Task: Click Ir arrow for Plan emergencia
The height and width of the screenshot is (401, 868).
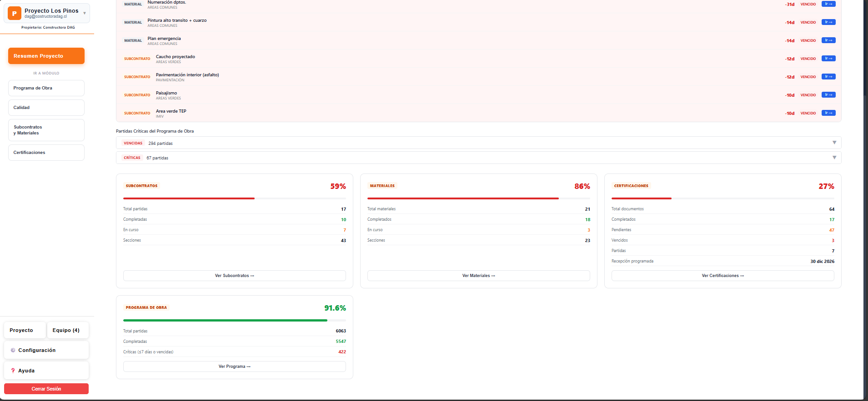Action: tap(828, 40)
